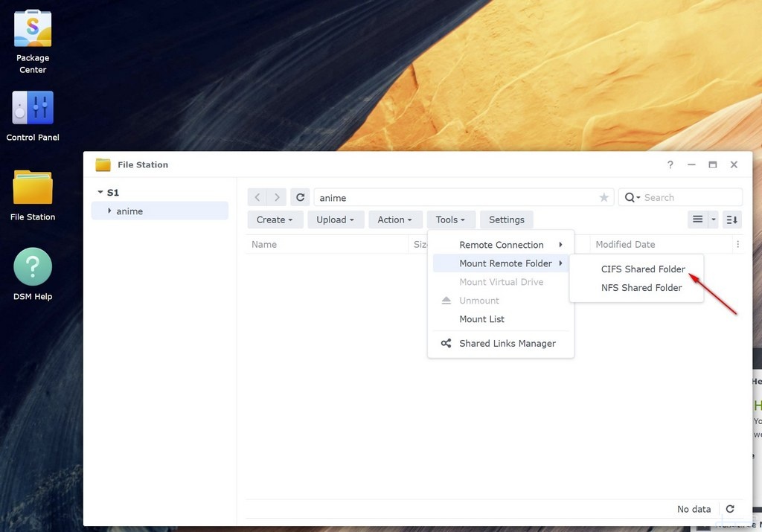Viewport: 762px width, 532px height.
Task: Click the refresh folder icon beside path
Action: click(300, 197)
